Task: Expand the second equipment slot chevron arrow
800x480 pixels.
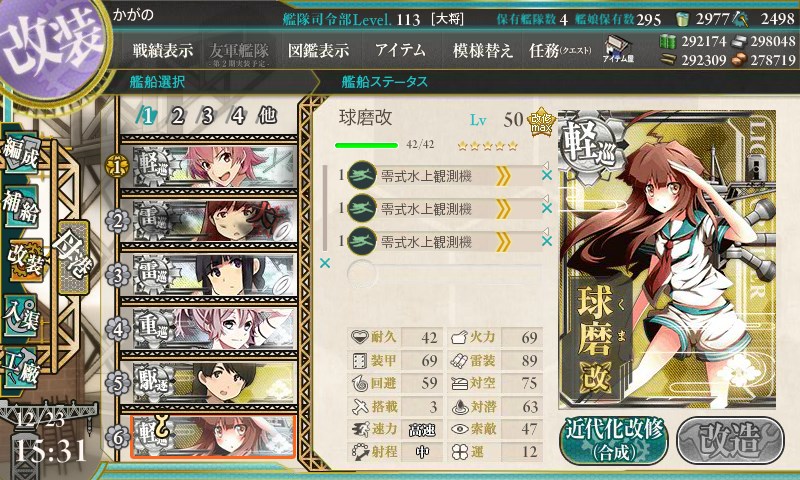Action: [x=503, y=209]
